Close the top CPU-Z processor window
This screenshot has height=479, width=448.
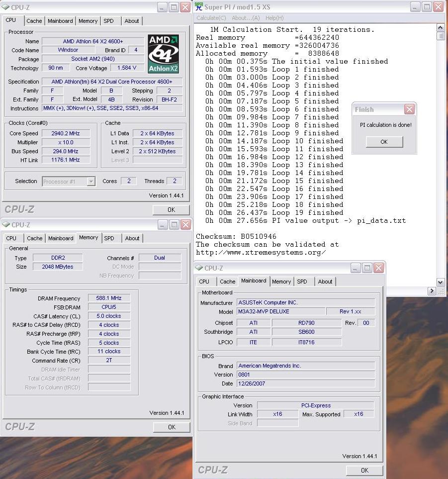coord(185,7)
